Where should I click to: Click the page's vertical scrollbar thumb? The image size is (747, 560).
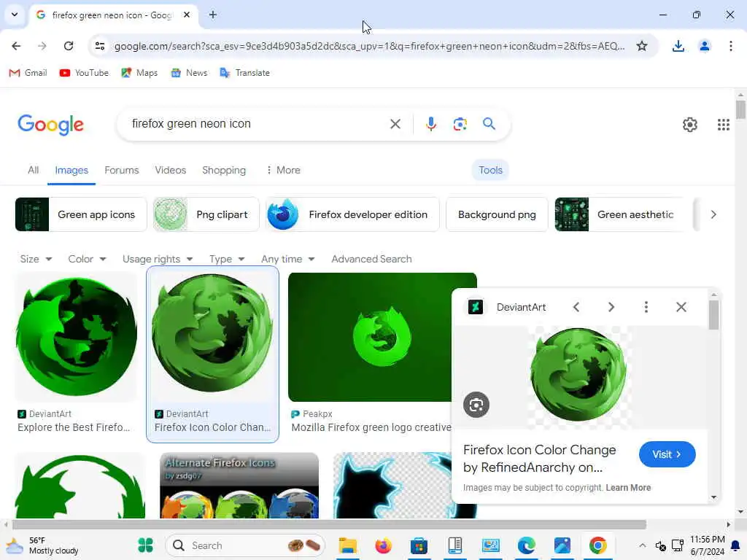click(740, 109)
